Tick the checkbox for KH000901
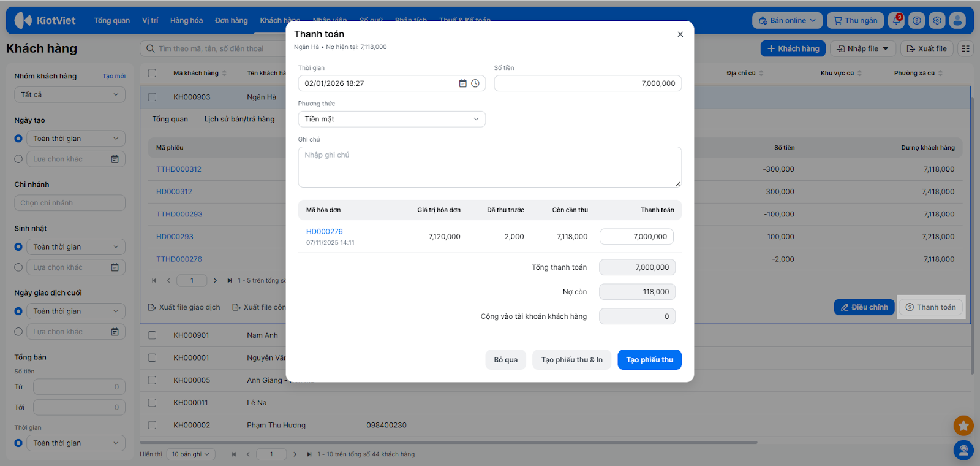Image resolution: width=980 pixels, height=466 pixels. point(152,335)
